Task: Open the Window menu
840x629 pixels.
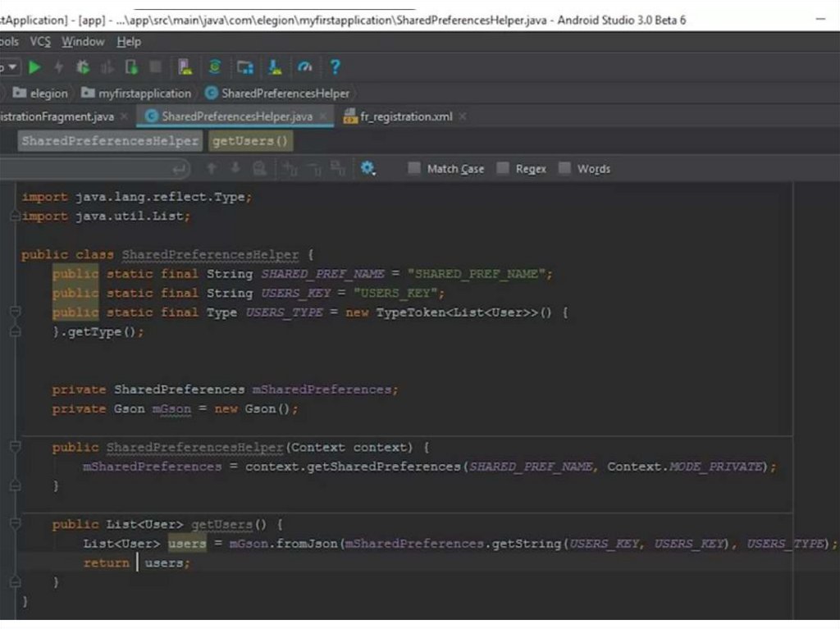Action: 83,42
